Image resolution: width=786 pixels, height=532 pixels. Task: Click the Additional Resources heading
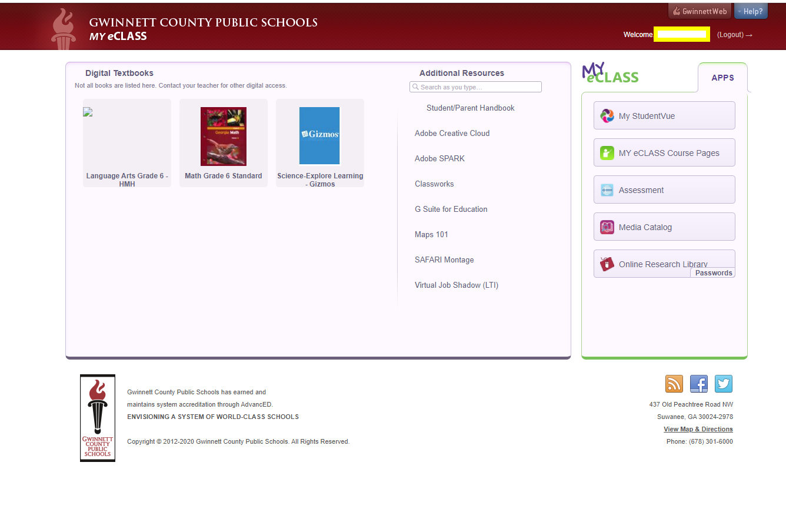coord(462,73)
